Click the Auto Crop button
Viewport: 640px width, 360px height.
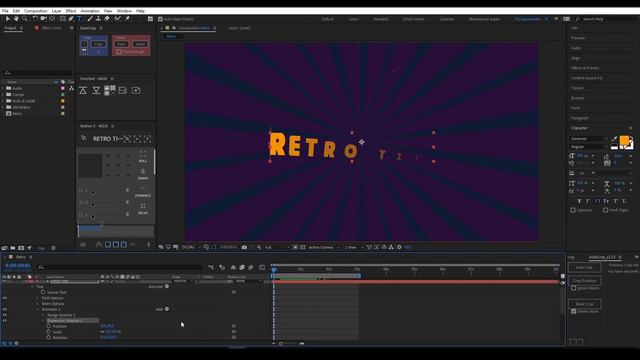584,268
